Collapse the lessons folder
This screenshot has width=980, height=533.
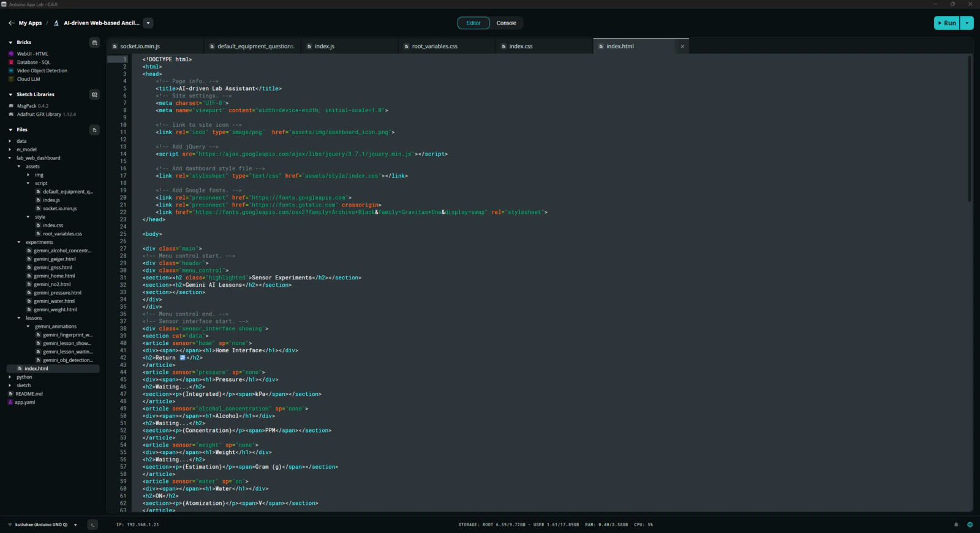pos(19,318)
